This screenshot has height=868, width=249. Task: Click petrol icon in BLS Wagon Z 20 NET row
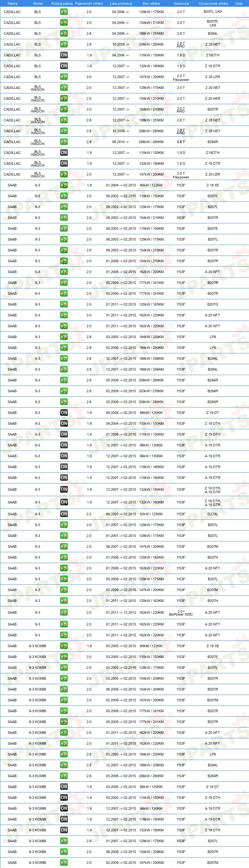pos(64,88)
